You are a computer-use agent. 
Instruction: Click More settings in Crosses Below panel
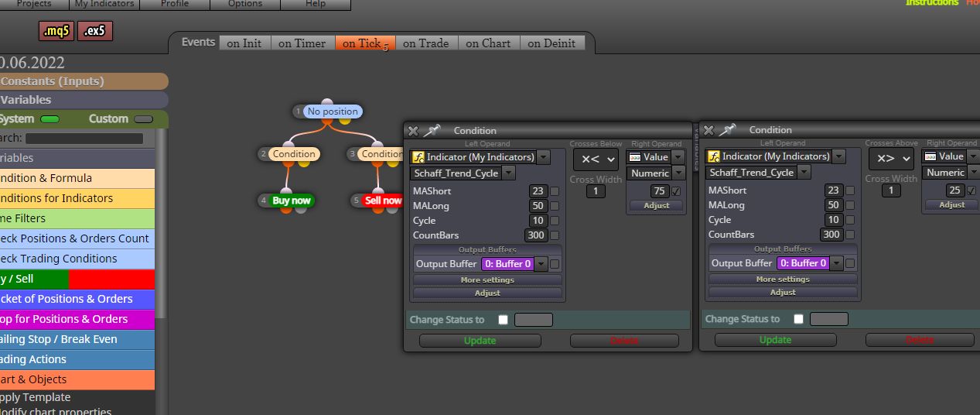tap(487, 280)
